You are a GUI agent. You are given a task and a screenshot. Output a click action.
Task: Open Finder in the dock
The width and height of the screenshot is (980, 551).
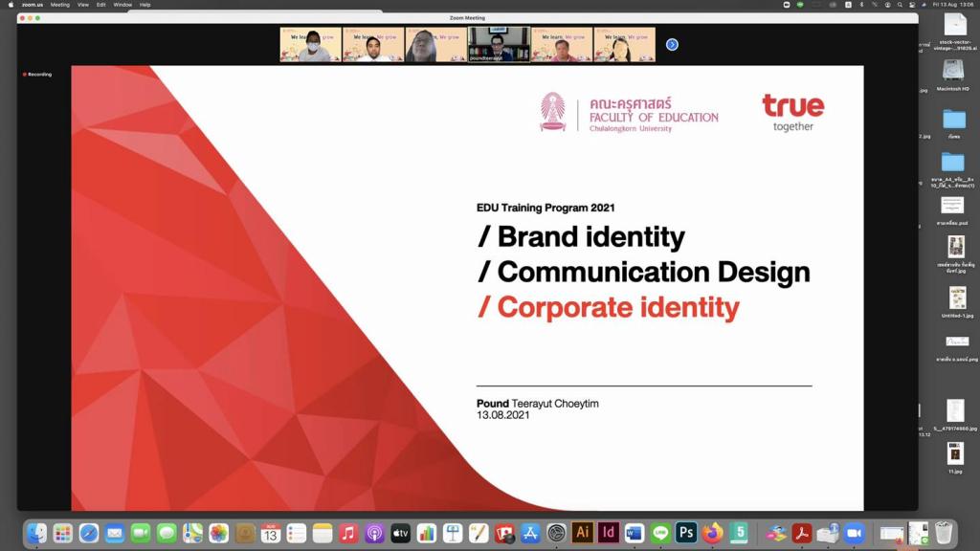[36, 533]
